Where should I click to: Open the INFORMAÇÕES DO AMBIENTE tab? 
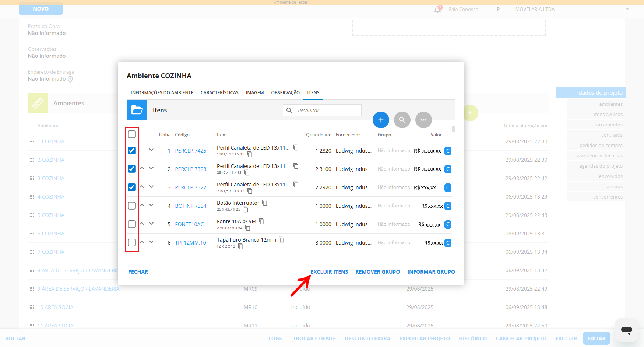162,93
